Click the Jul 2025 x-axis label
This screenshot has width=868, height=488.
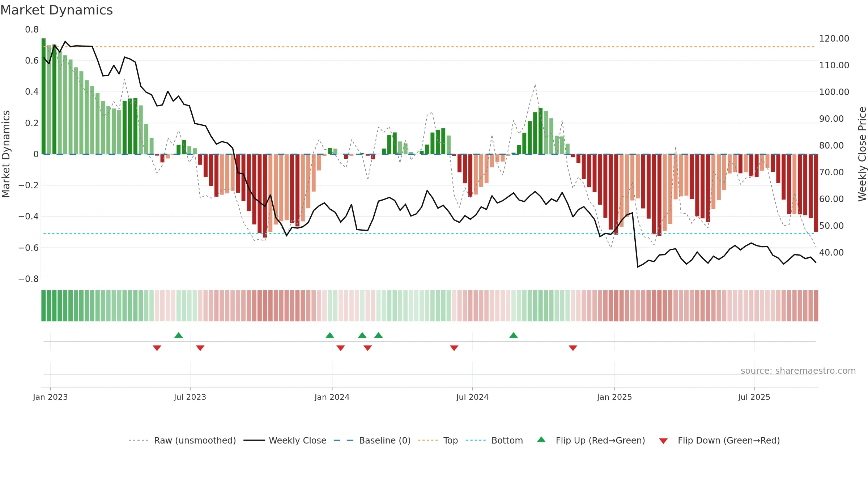coord(754,397)
